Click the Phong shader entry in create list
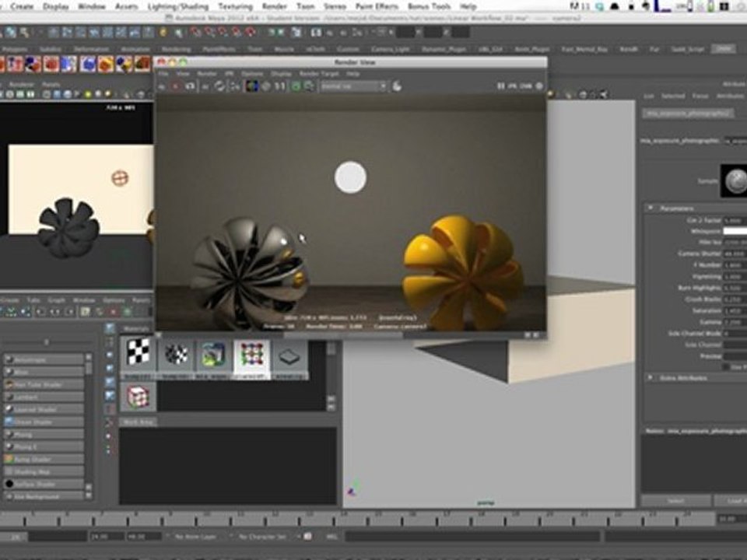This screenshot has height=560, width=747. tap(44, 435)
